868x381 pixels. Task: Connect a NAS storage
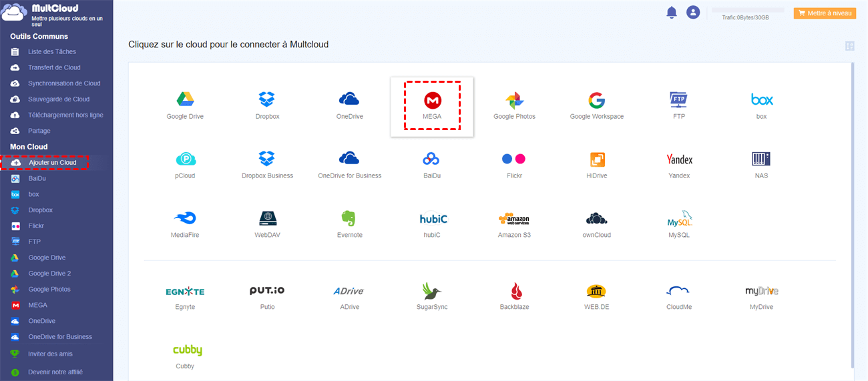(761, 159)
